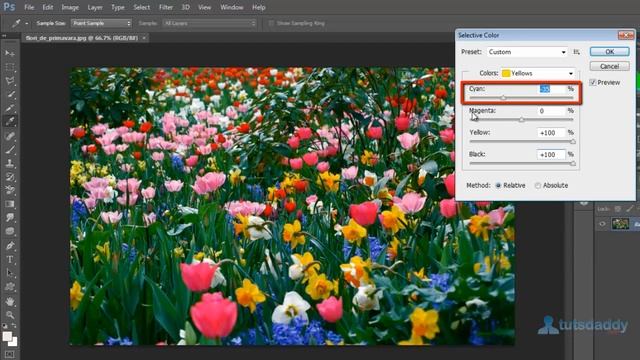Open the Colors dropdown showing Yellows

(538, 73)
